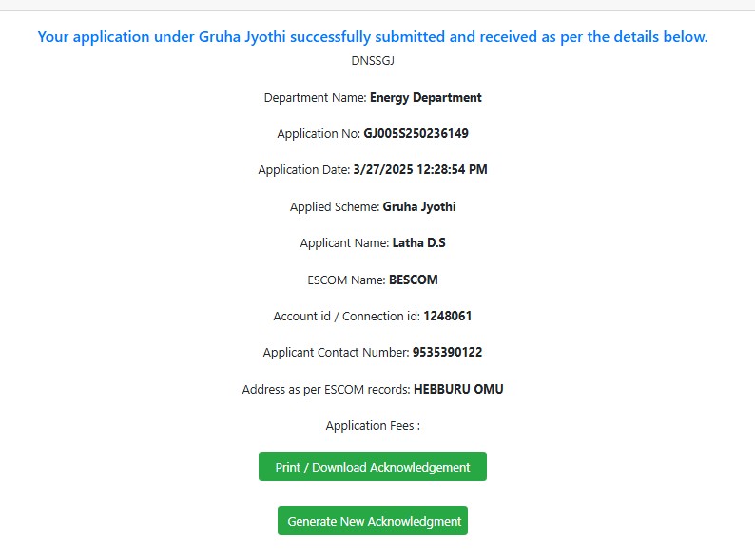Click the Department Name label
Viewport: 755px width, 560px height.
coord(316,97)
